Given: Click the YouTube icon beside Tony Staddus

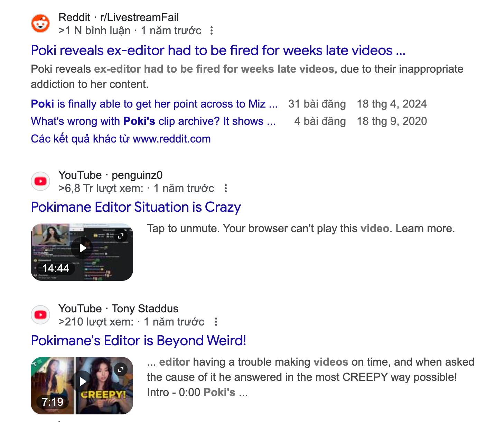Looking at the screenshot, I should (40, 315).
